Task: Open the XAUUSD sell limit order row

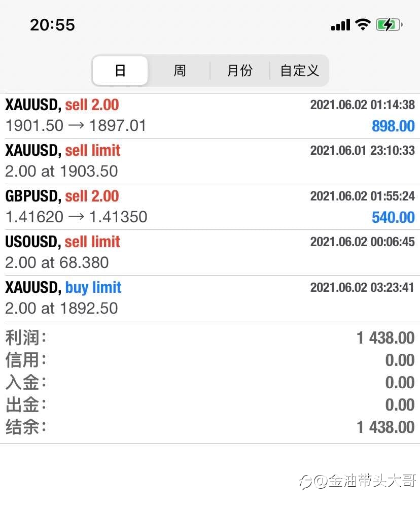Action: (210, 161)
